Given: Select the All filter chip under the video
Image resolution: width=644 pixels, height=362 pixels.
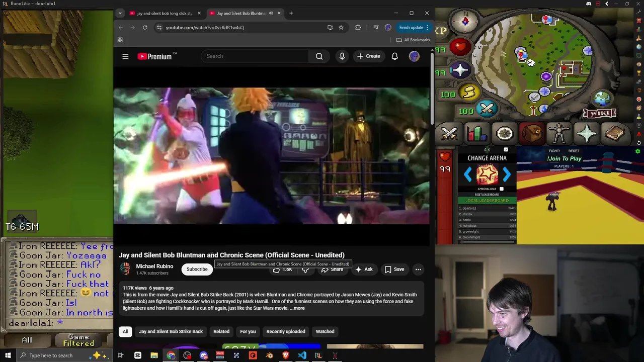Looking at the screenshot, I should (125, 332).
